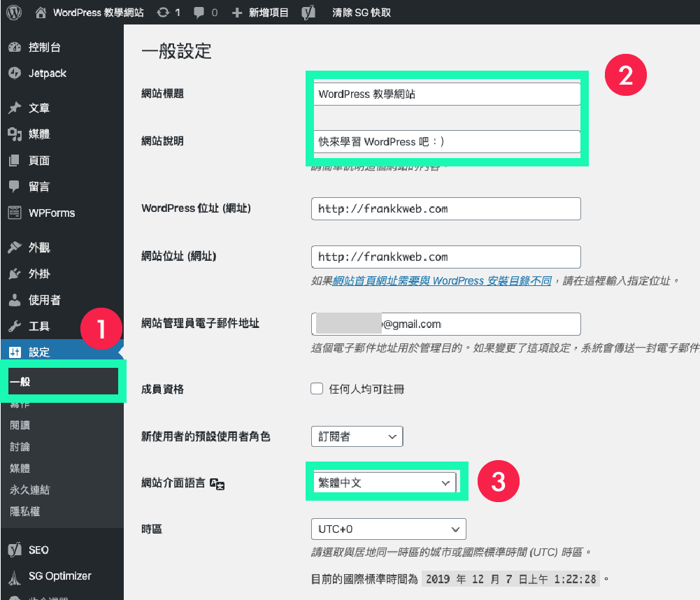Viewport: 700px width, 600px height.
Task: Open the 閱讀 settings submenu
Action: pos(20,425)
